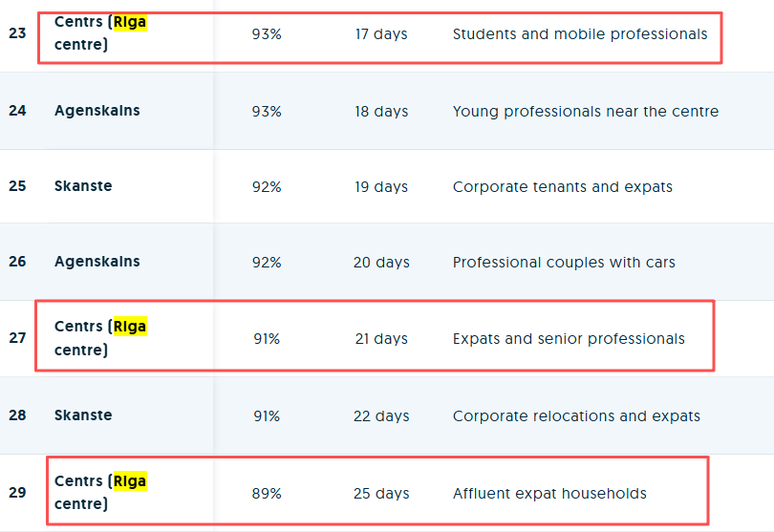The image size is (774, 532).
Task: Select "Affluent expat households" description
Action: click(x=549, y=494)
